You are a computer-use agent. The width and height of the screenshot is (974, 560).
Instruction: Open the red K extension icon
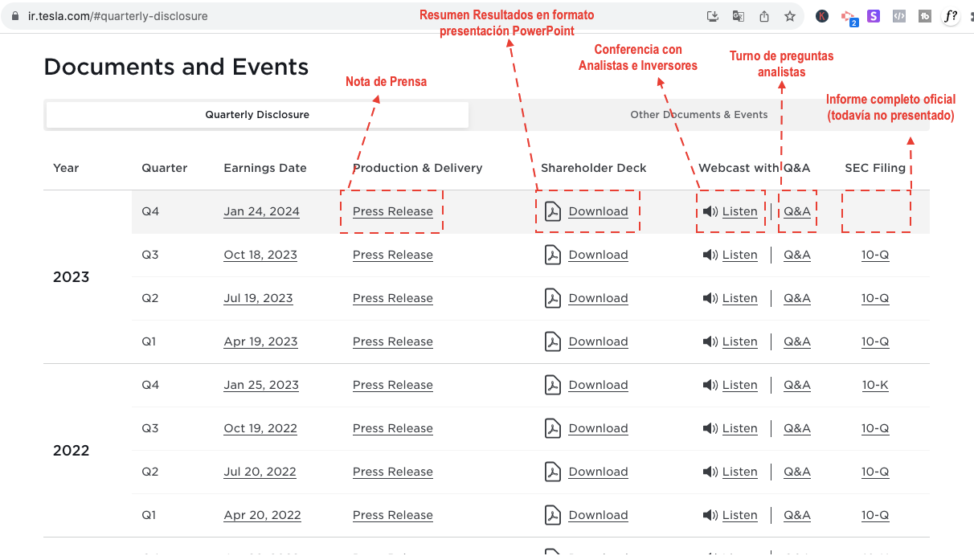[822, 15]
